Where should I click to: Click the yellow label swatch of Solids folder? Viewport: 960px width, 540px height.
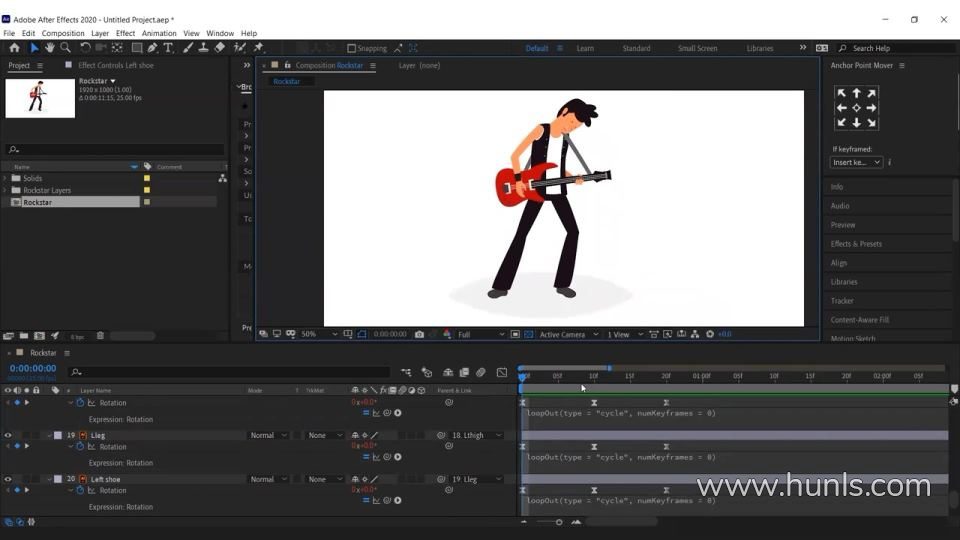pyautogui.click(x=147, y=178)
